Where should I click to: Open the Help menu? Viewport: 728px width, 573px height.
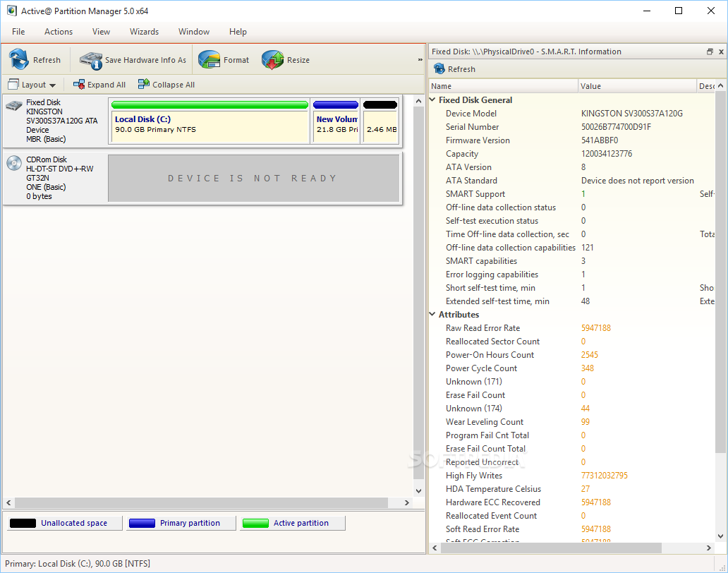[238, 32]
